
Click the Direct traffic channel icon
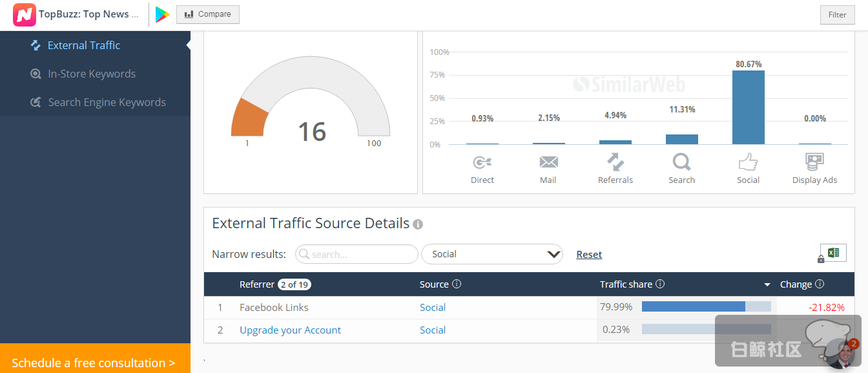[x=482, y=162]
